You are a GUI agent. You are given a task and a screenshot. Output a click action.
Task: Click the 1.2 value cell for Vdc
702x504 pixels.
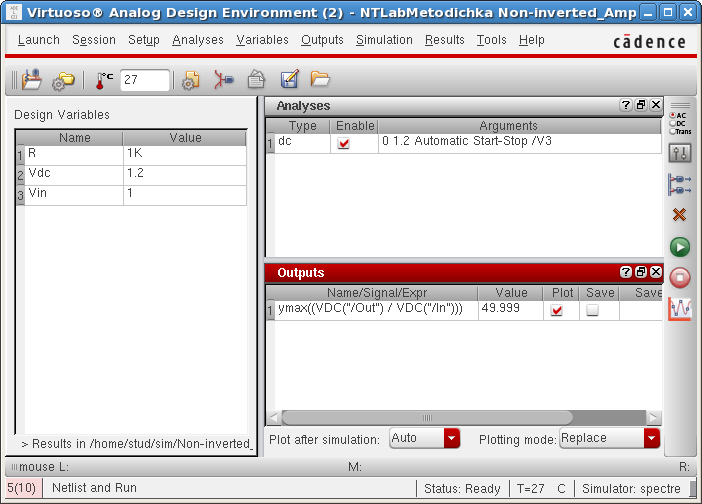(184, 175)
